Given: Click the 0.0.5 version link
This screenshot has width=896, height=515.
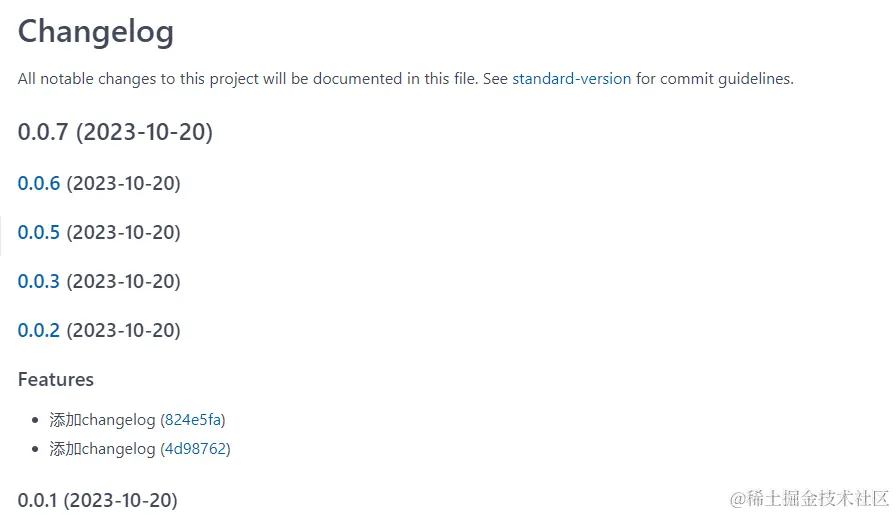Looking at the screenshot, I should click(x=39, y=232).
